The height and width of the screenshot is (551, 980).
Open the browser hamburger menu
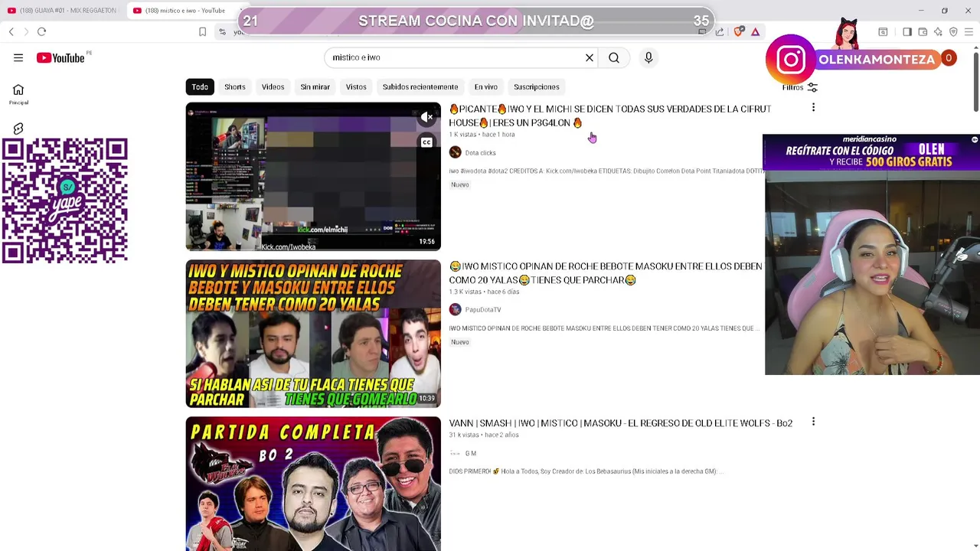[969, 31]
